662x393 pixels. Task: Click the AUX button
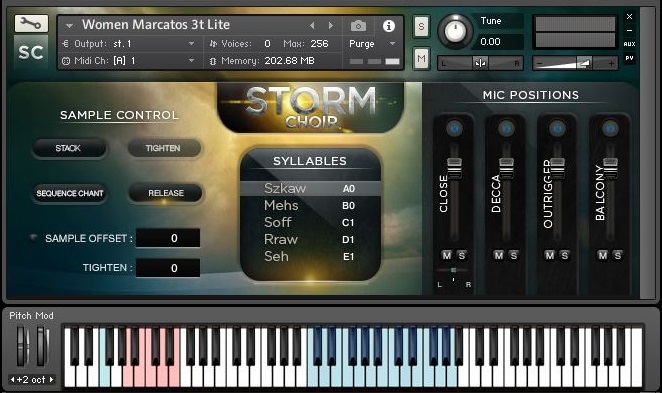629,44
